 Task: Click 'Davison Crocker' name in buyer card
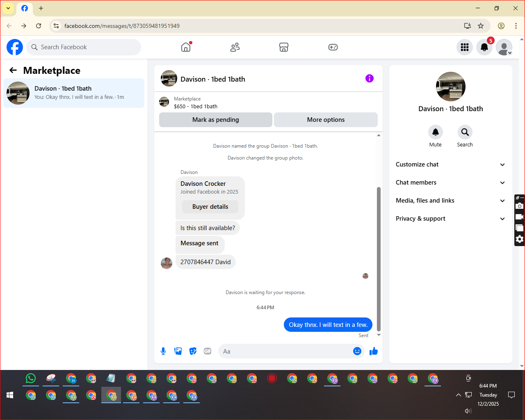pos(203,184)
